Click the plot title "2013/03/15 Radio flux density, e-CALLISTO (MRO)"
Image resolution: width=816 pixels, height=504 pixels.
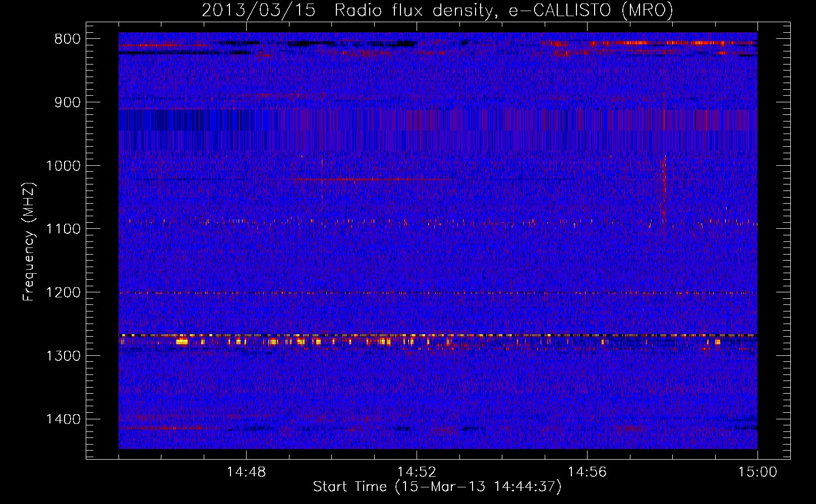[437, 10]
